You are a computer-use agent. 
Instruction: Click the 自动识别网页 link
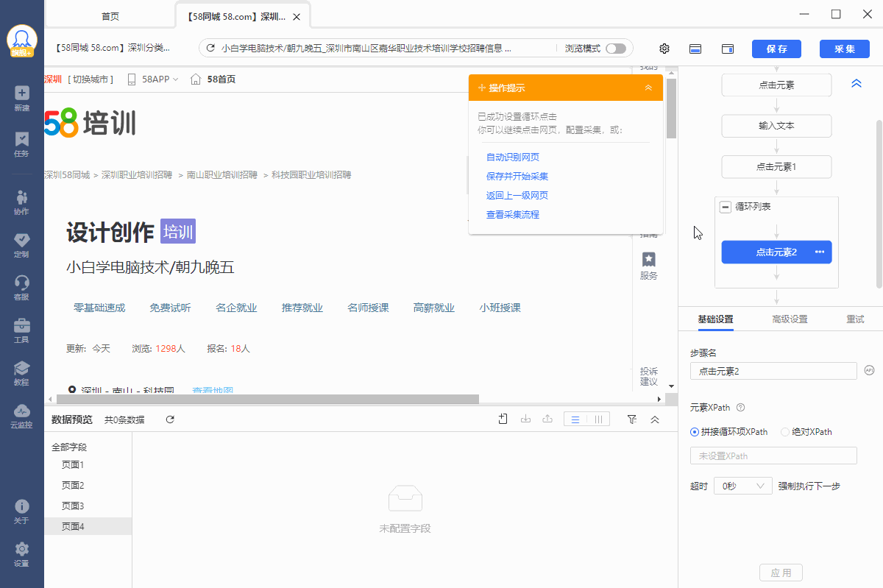pos(513,157)
